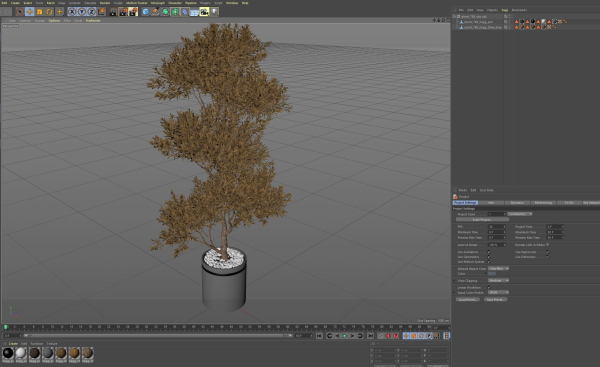Toggle the Y axis lock

(x=82, y=12)
